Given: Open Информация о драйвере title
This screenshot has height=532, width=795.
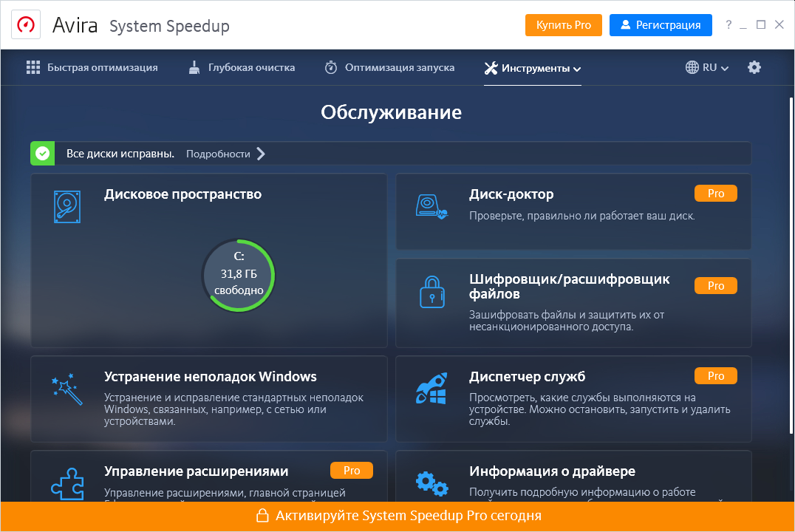Looking at the screenshot, I should (552, 471).
